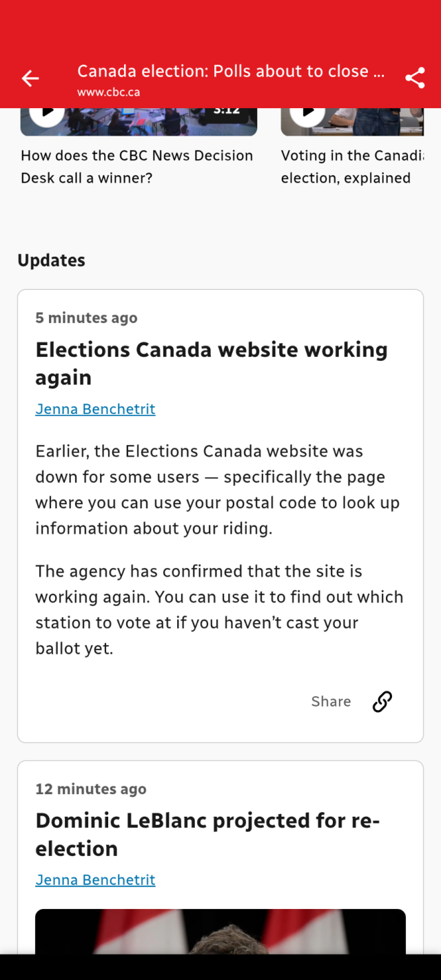Play the CBC Decision Desk video

47,112
